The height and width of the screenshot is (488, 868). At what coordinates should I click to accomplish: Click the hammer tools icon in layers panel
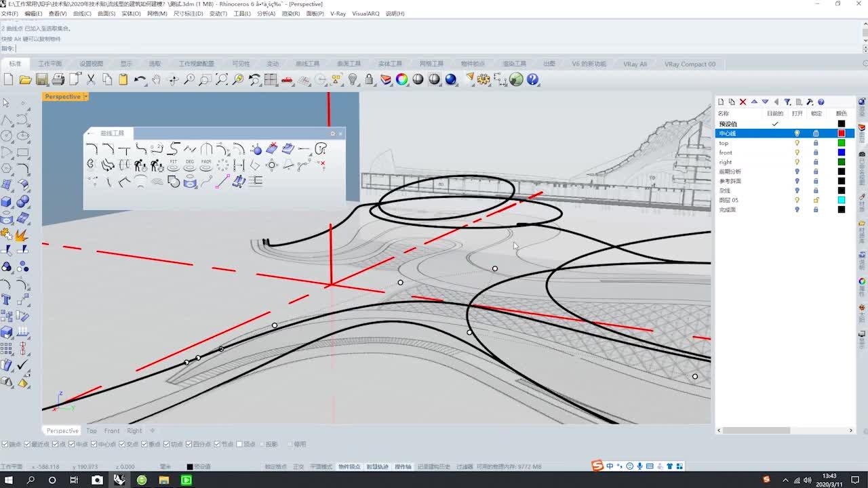click(810, 102)
